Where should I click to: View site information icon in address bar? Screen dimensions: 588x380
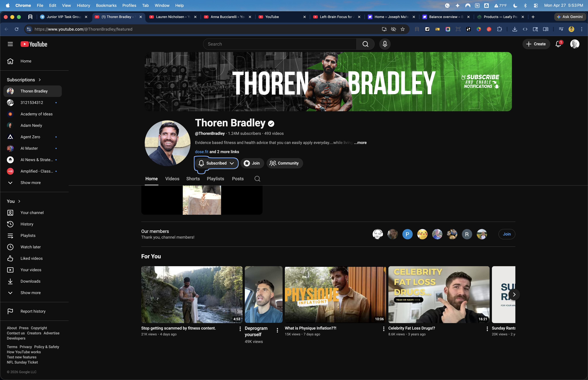[x=29, y=29]
